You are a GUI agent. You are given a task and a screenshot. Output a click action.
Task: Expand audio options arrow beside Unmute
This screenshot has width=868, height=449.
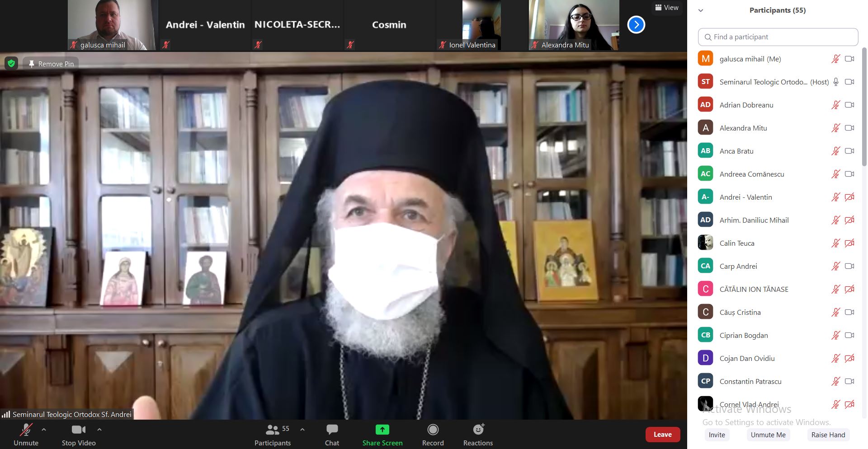pyautogui.click(x=44, y=430)
